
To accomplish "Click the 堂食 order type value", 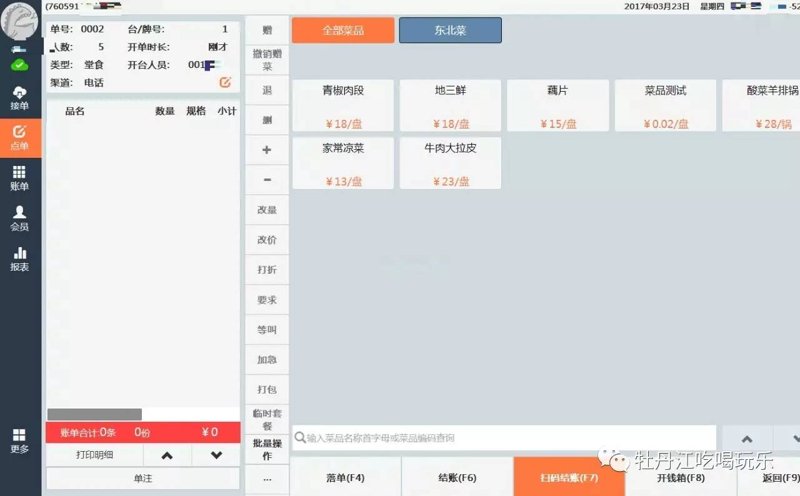I will click(x=94, y=65).
